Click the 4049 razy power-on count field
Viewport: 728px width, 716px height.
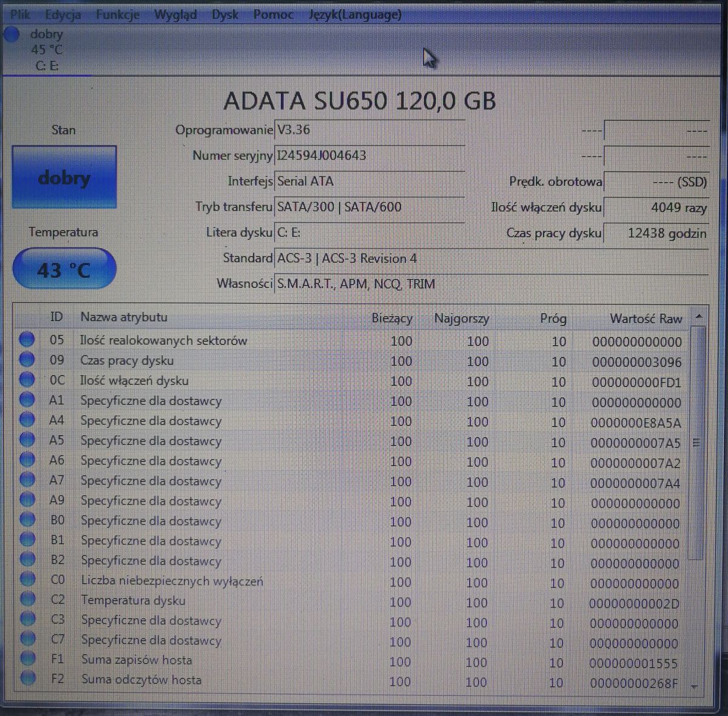pyautogui.click(x=656, y=208)
